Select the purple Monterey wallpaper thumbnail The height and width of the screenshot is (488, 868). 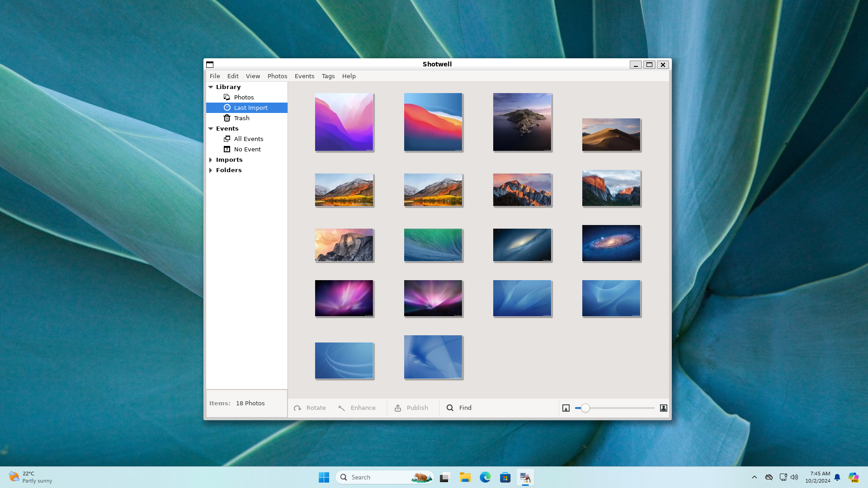(x=344, y=122)
